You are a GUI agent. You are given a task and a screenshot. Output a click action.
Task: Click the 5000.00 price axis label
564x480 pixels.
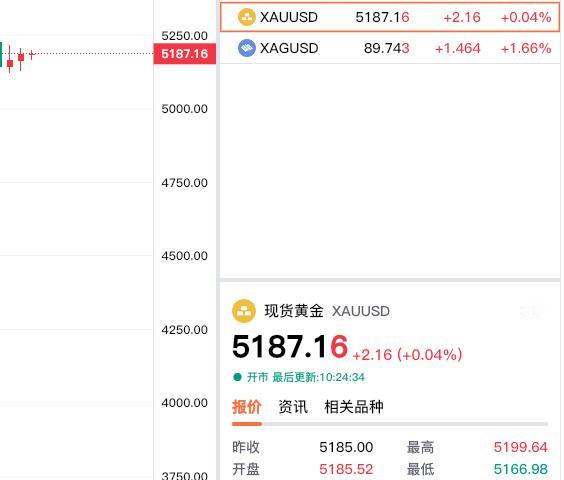(x=185, y=109)
